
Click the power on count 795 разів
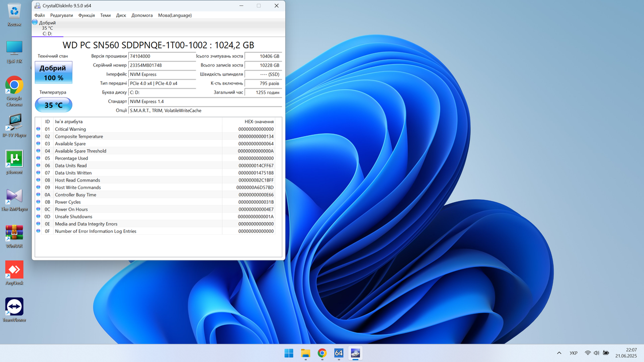point(263,83)
